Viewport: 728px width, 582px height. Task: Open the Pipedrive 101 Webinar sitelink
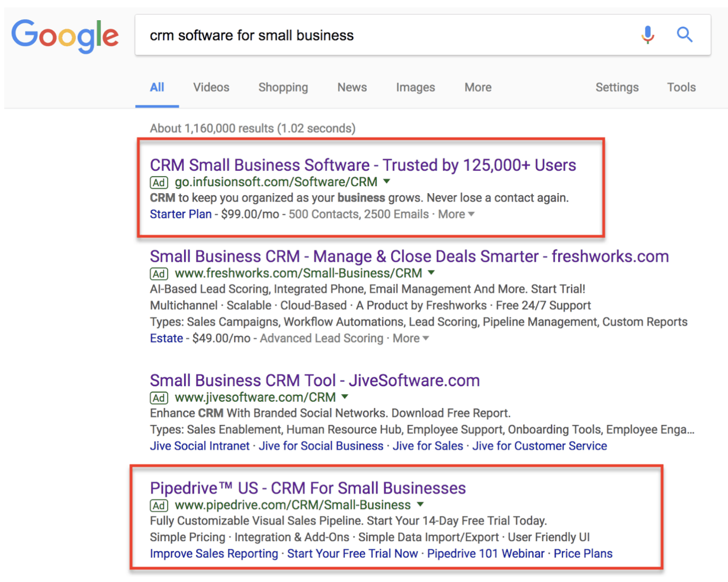(x=486, y=554)
